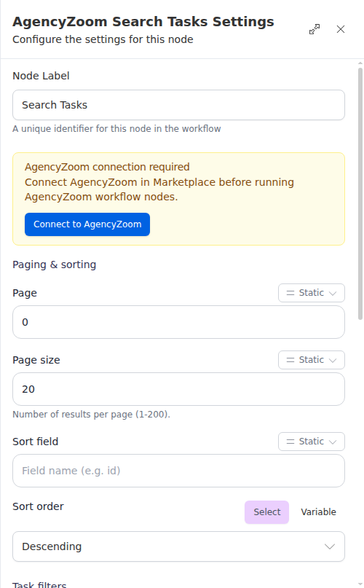Open the Static mode dropdown for Sort field
The image size is (364, 588).
pos(311,442)
